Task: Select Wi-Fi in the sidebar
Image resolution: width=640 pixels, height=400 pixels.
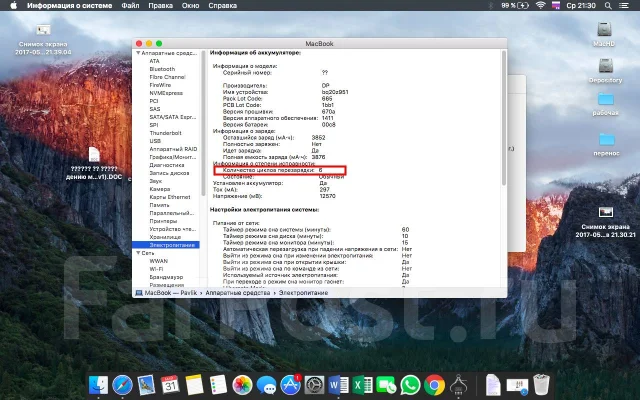Action: pos(156,269)
